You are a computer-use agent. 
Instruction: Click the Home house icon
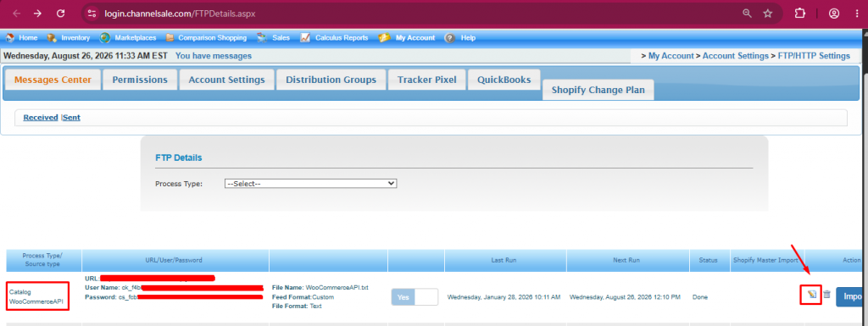pyautogui.click(x=9, y=38)
